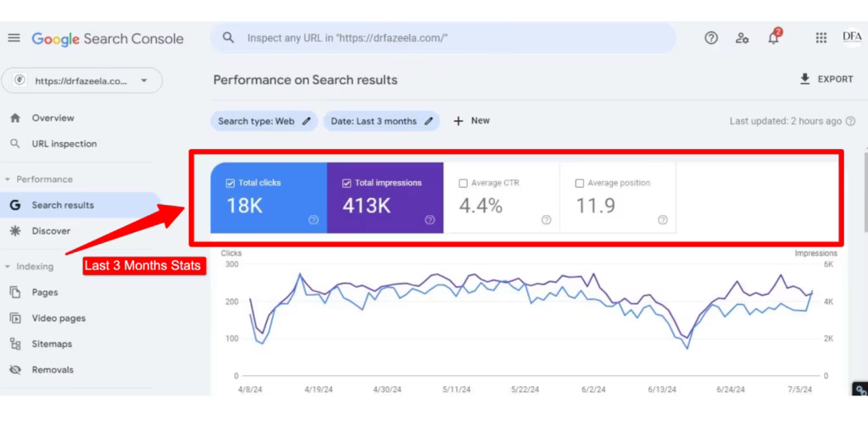
Task: Open Total impressions help icon
Action: (430, 219)
